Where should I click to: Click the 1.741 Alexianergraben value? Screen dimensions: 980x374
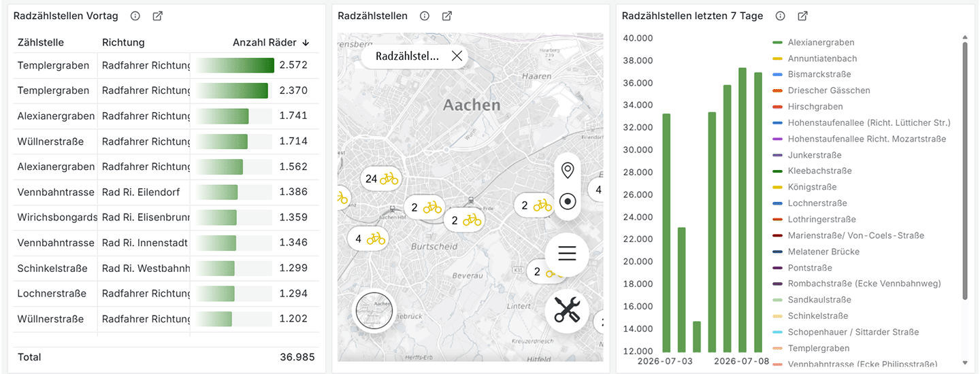click(293, 116)
